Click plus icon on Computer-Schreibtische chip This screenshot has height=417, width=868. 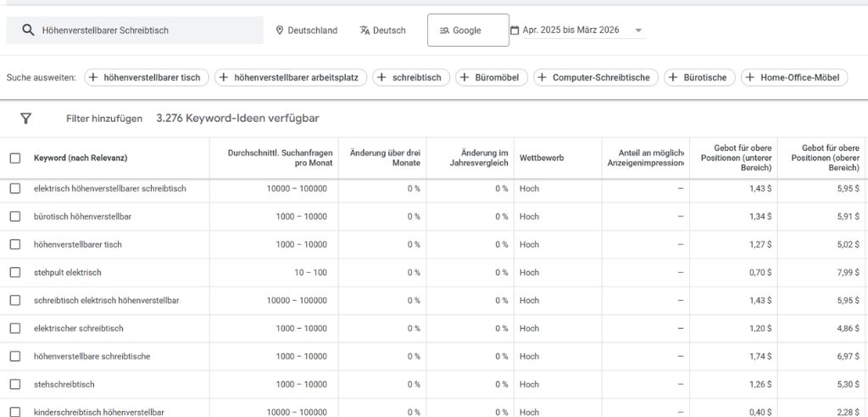tap(542, 77)
